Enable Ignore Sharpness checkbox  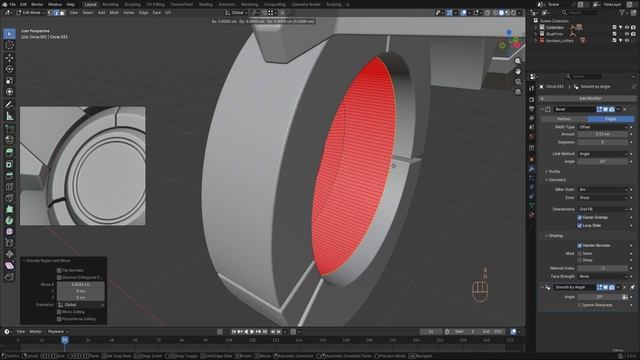tap(580, 305)
